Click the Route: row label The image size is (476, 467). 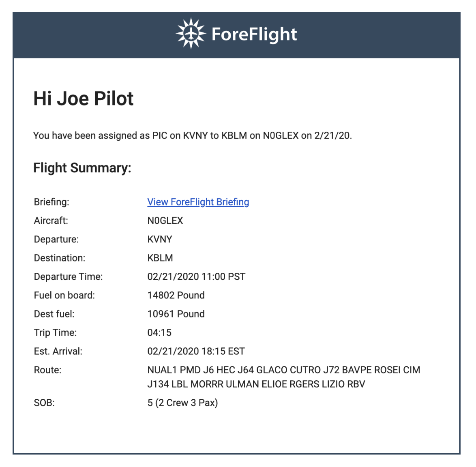click(x=47, y=370)
